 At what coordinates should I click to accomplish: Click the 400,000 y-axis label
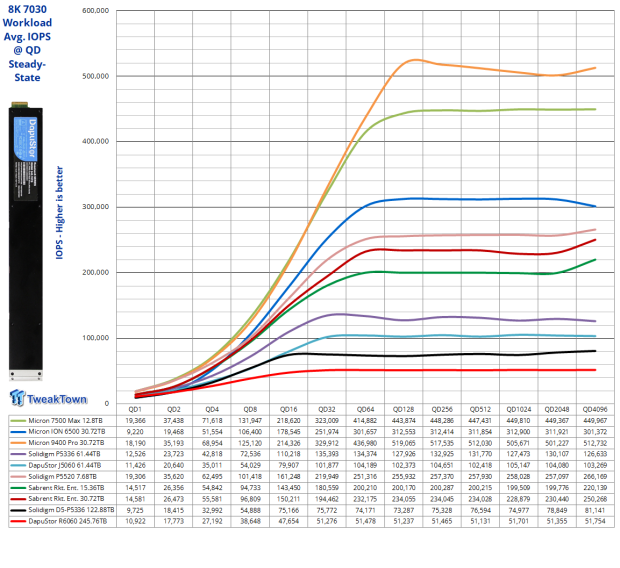(x=96, y=141)
